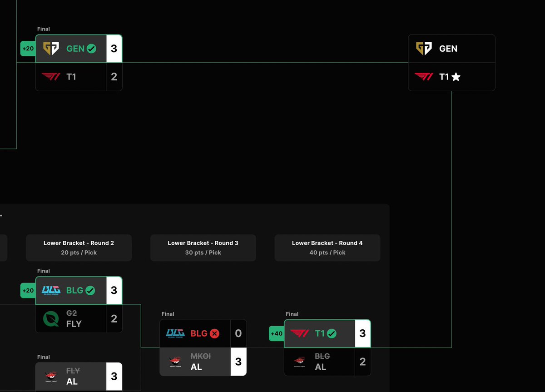Select the GEN row in the grand final card
This screenshot has height=392, width=545.
pos(451,49)
